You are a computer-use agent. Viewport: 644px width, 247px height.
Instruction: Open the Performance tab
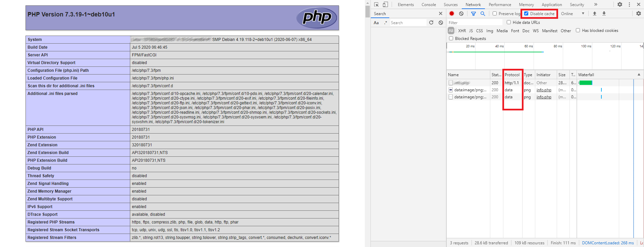[500, 5]
